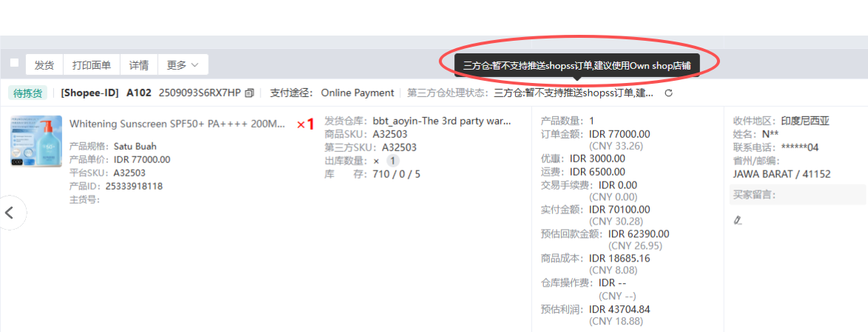This screenshot has height=332, width=868.
Task: Go back with left arrow button
Action: coord(9,212)
